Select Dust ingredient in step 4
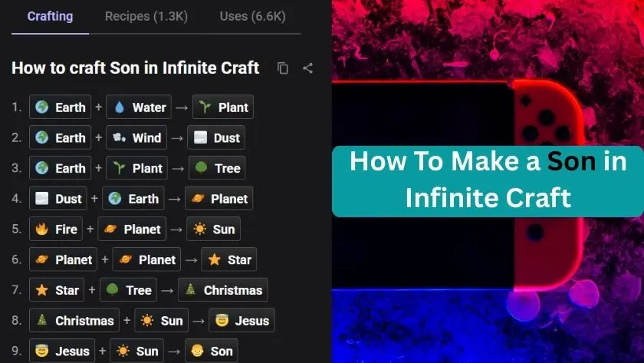The height and width of the screenshot is (363, 644). click(58, 198)
